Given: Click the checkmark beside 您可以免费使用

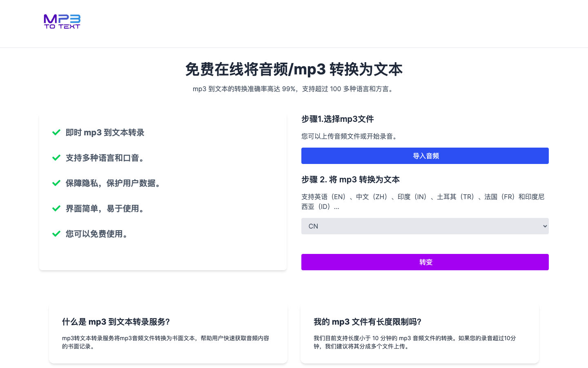Looking at the screenshot, I should point(56,234).
